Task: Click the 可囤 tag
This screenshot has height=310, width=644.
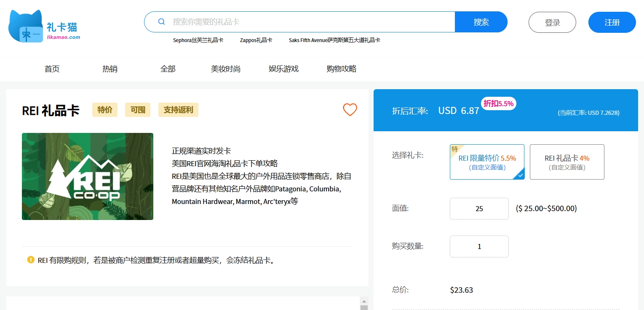Action: [138, 110]
